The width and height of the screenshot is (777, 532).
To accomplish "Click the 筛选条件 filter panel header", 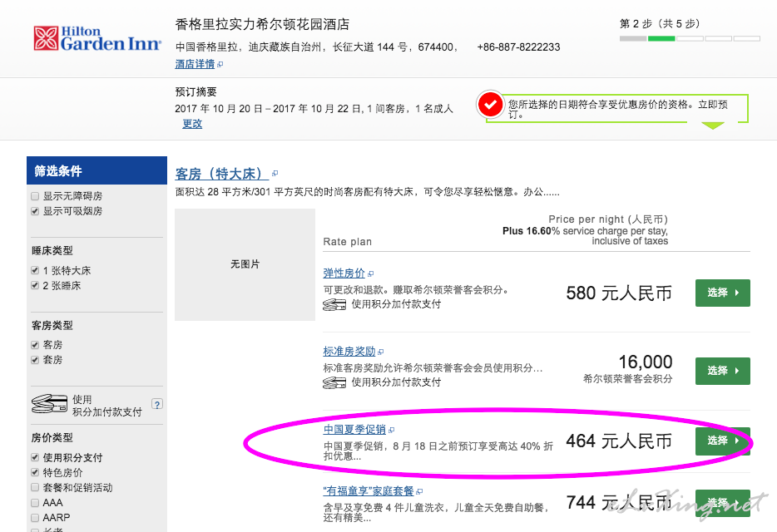I will 97,171.
